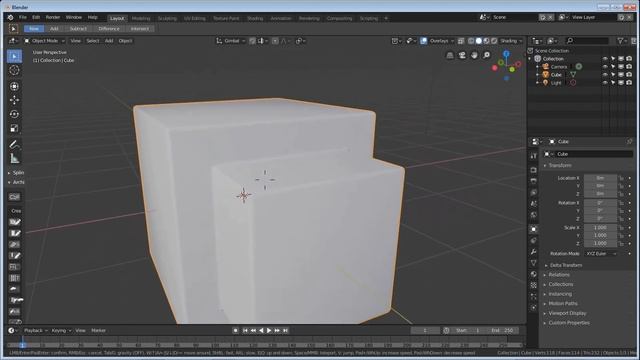
Task: Select the Rotate tool
Action: click(14, 114)
